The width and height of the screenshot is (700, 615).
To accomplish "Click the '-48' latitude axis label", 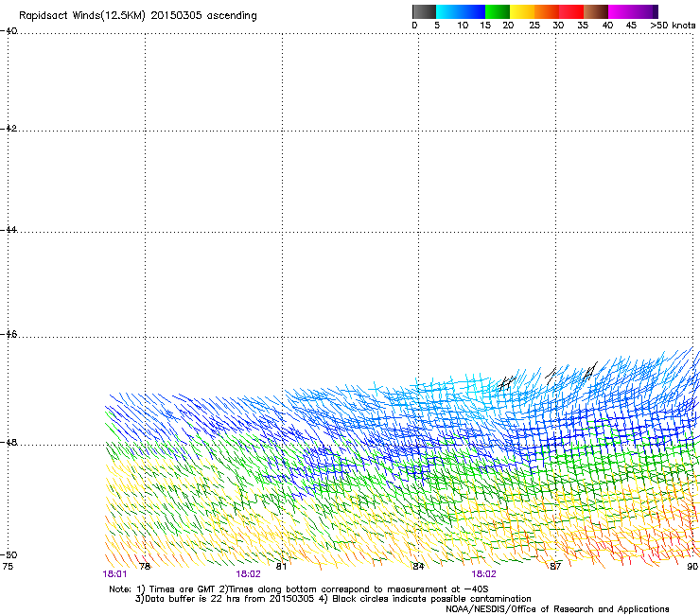I will [x=9, y=442].
